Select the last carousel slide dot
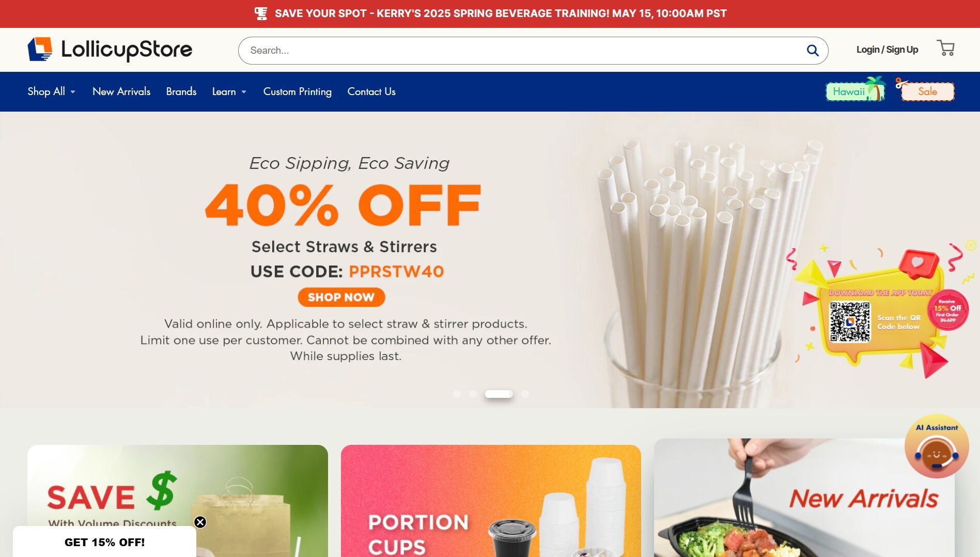The image size is (980, 557). point(525,394)
